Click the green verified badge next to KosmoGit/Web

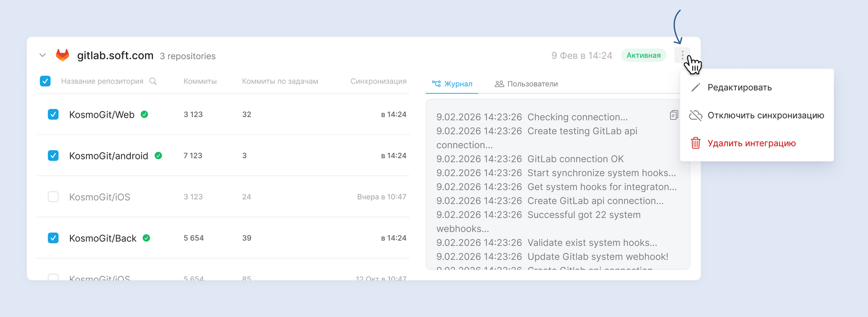click(145, 115)
